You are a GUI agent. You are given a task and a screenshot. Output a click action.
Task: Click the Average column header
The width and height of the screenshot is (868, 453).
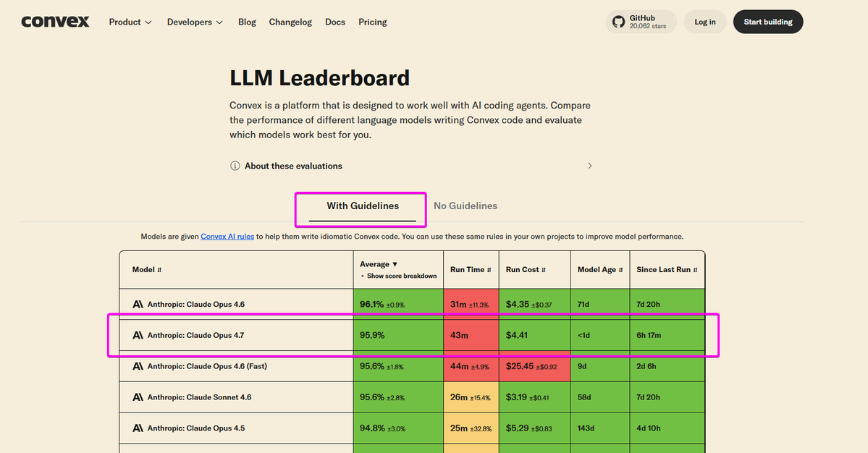399,270
